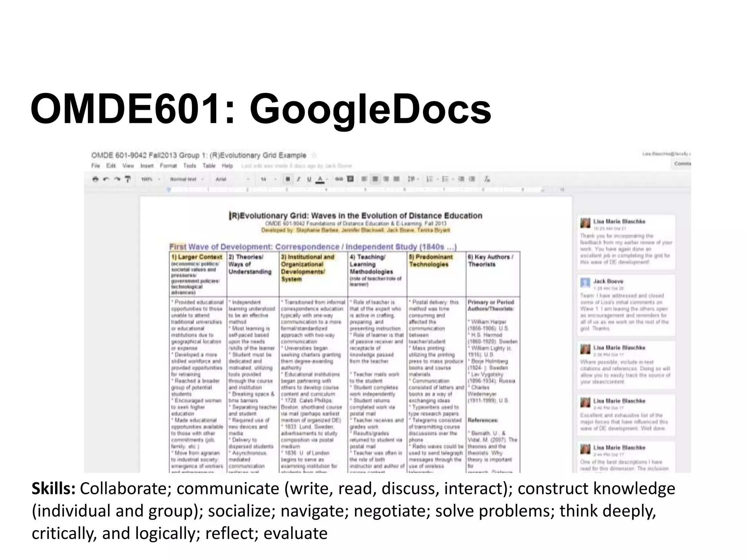Click the insert comment toolbar icon
The width and height of the screenshot is (747, 560).
pyautogui.click(x=350, y=179)
